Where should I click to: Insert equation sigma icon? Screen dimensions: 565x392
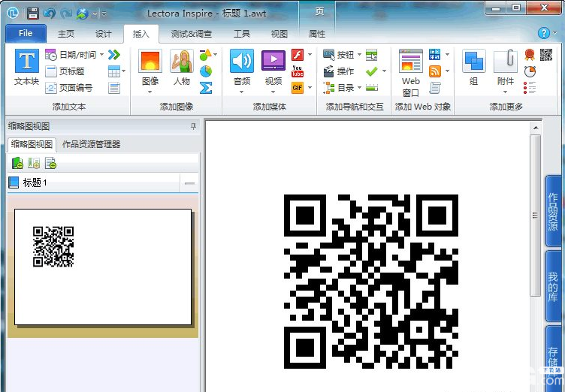click(206, 88)
